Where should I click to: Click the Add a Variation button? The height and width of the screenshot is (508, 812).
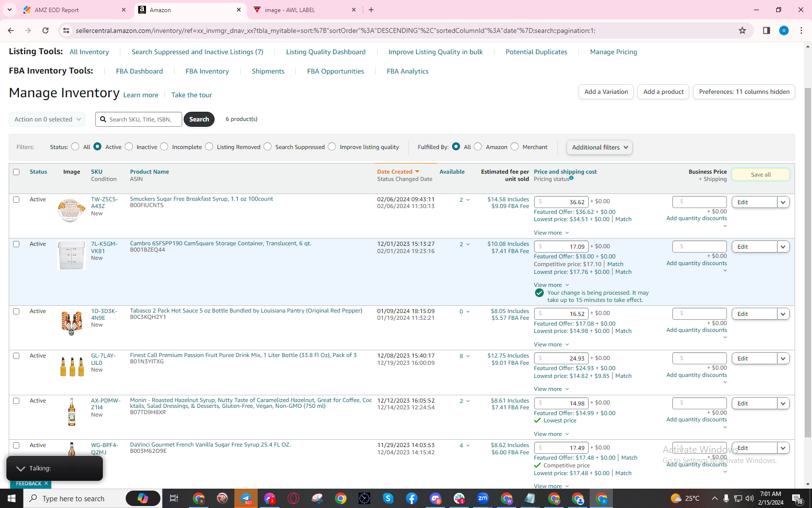(606, 91)
